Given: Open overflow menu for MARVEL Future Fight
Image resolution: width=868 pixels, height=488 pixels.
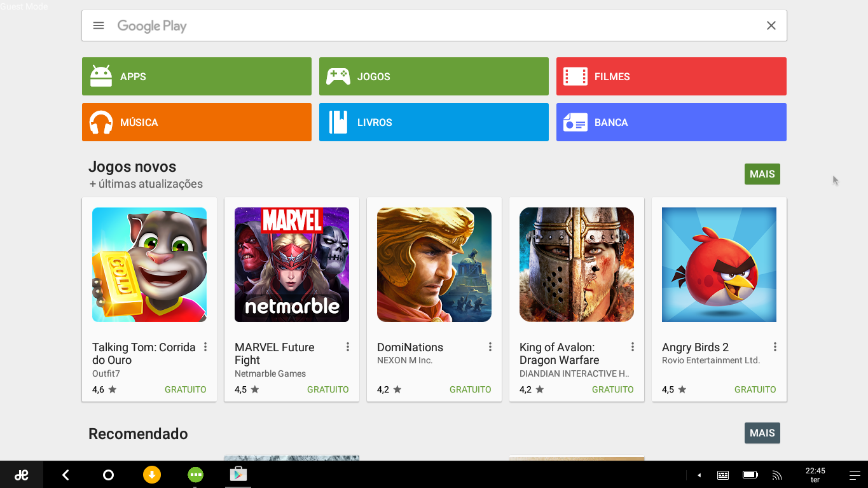Looking at the screenshot, I should point(348,347).
